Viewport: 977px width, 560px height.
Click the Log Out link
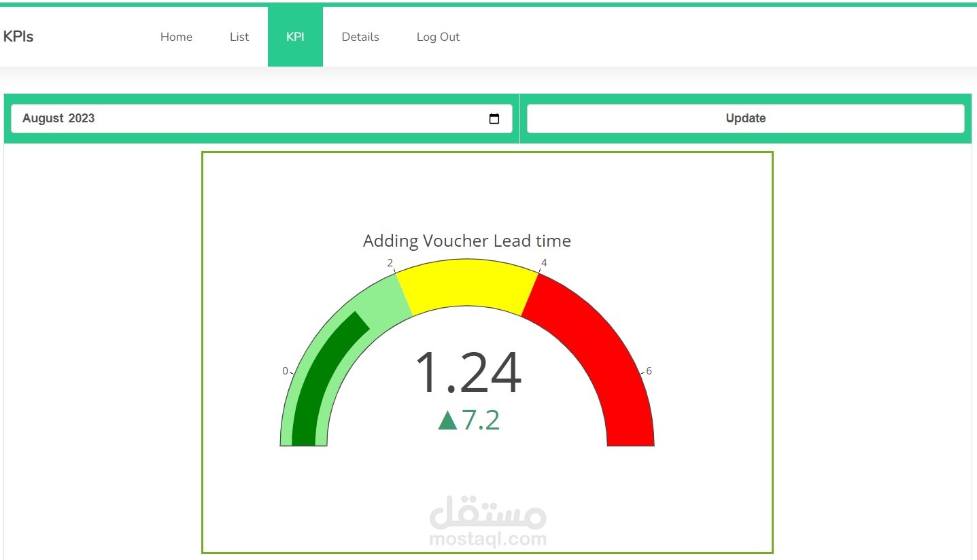(437, 37)
